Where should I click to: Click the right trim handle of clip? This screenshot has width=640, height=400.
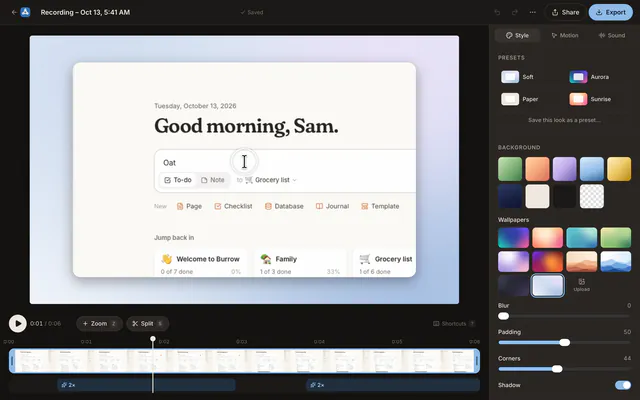pos(477,361)
